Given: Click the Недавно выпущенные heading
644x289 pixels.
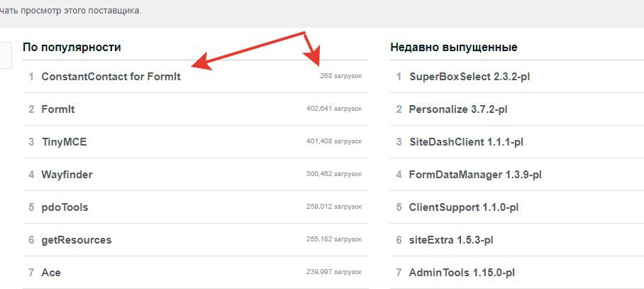Looking at the screenshot, I should pyautogui.click(x=454, y=48).
